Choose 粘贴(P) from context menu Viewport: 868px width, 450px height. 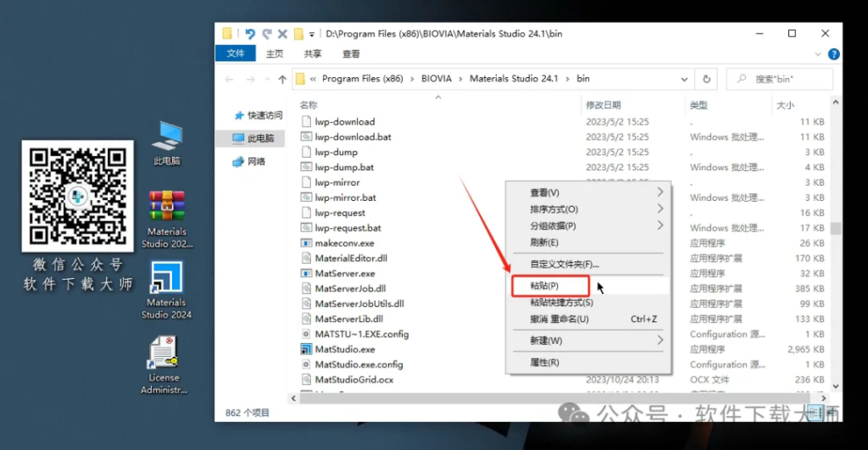[588, 286]
